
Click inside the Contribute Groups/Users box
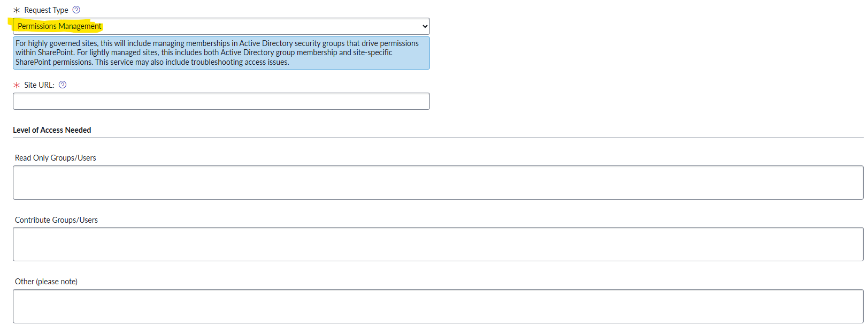point(438,244)
